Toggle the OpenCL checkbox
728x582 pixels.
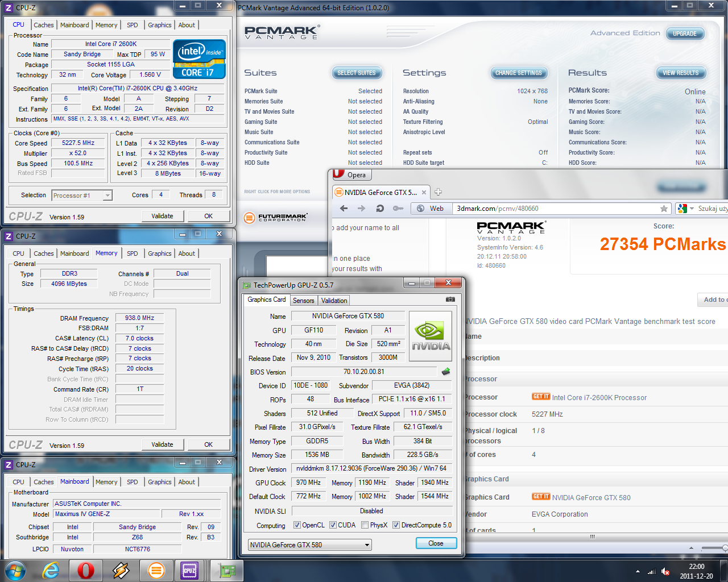[x=297, y=525]
